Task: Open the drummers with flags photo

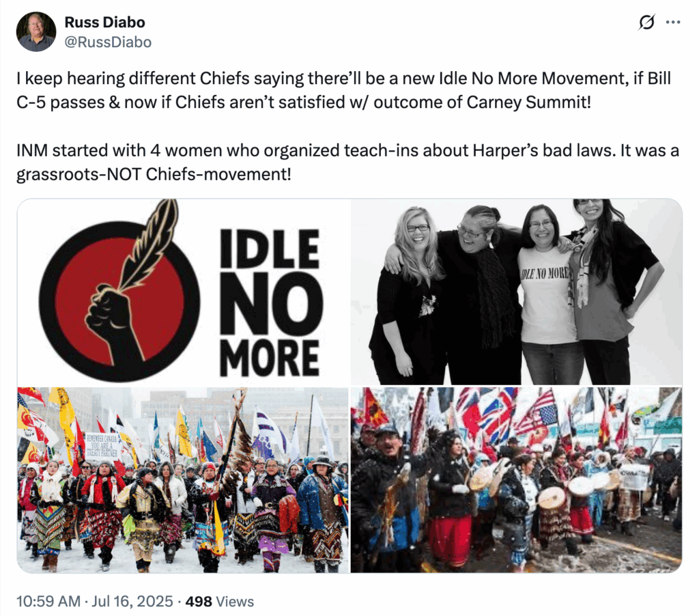Action: point(516,480)
